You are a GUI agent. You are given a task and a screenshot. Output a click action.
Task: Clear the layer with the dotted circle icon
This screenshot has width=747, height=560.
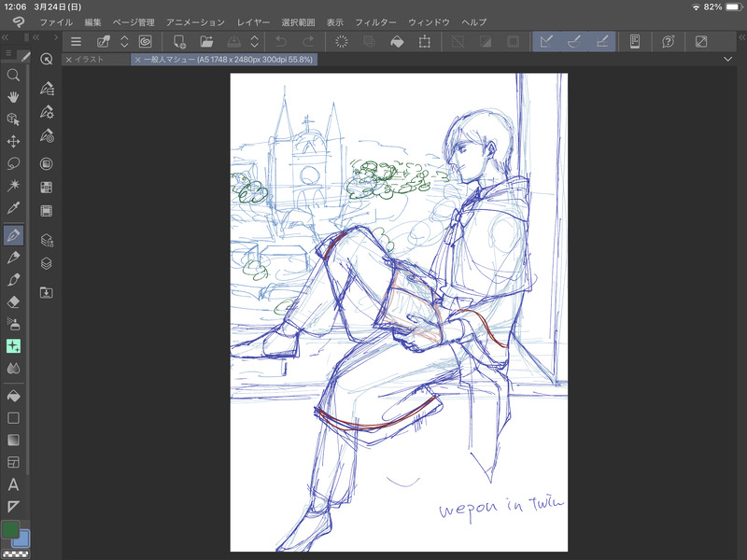pyautogui.click(x=342, y=42)
